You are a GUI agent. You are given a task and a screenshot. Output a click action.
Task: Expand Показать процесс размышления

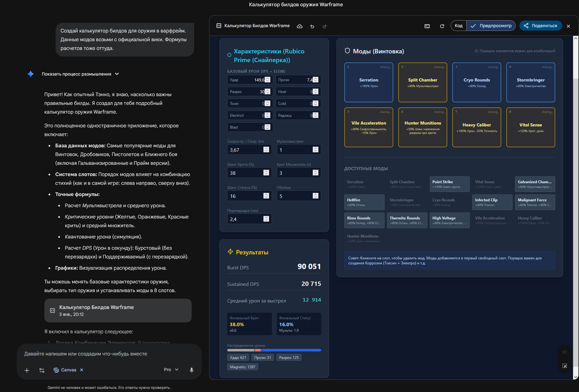coord(80,74)
